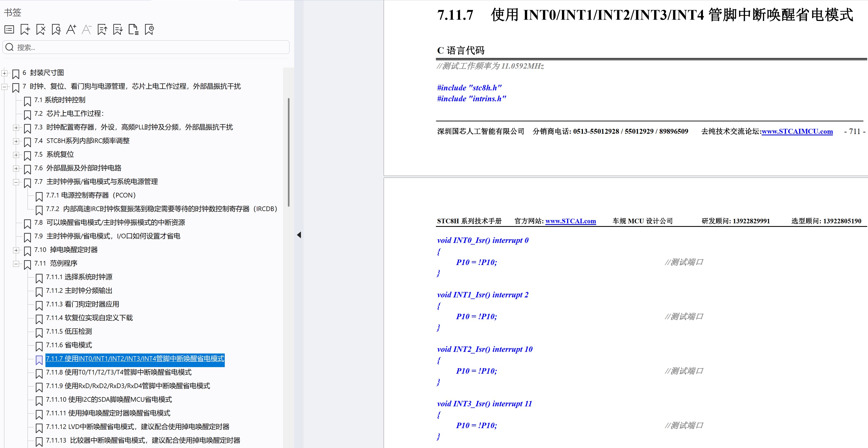
Task: Go to bookmark 7.11.3 看门狗定时器应用
Action: pos(82,304)
